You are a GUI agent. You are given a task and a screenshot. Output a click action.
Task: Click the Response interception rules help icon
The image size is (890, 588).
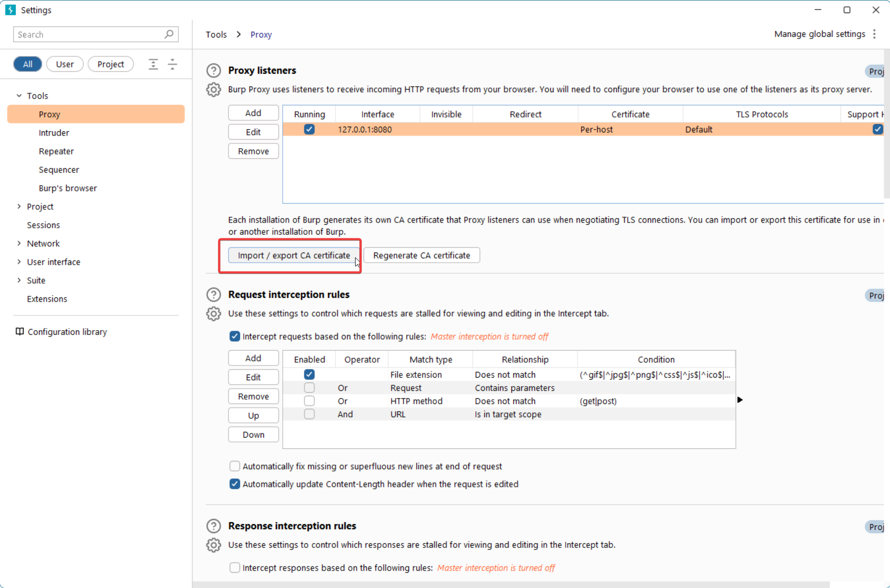[x=213, y=526]
